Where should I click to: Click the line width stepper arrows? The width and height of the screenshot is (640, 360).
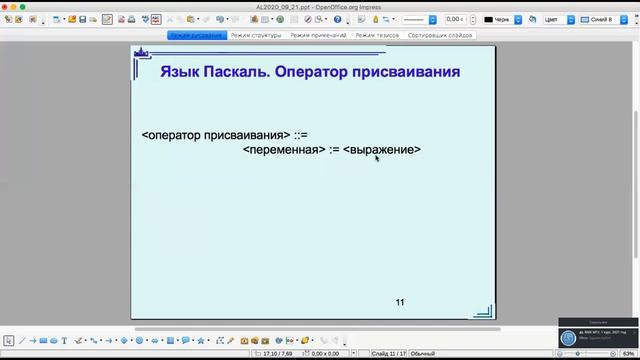point(473,19)
